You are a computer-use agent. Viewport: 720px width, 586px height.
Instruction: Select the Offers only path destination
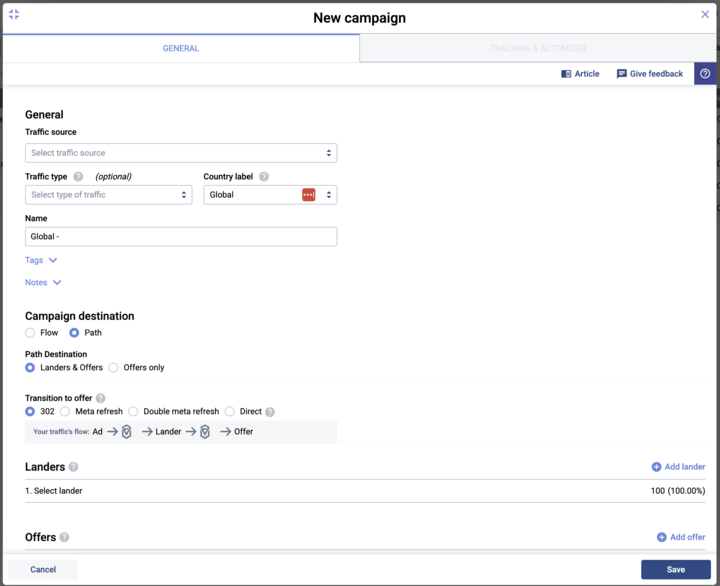coord(113,368)
